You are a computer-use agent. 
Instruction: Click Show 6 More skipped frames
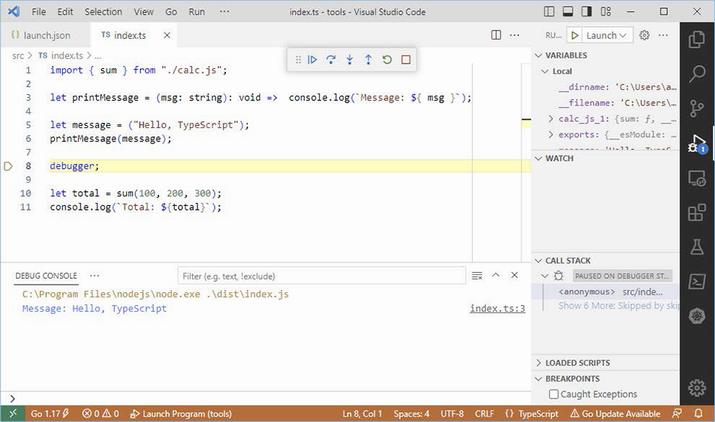(619, 306)
